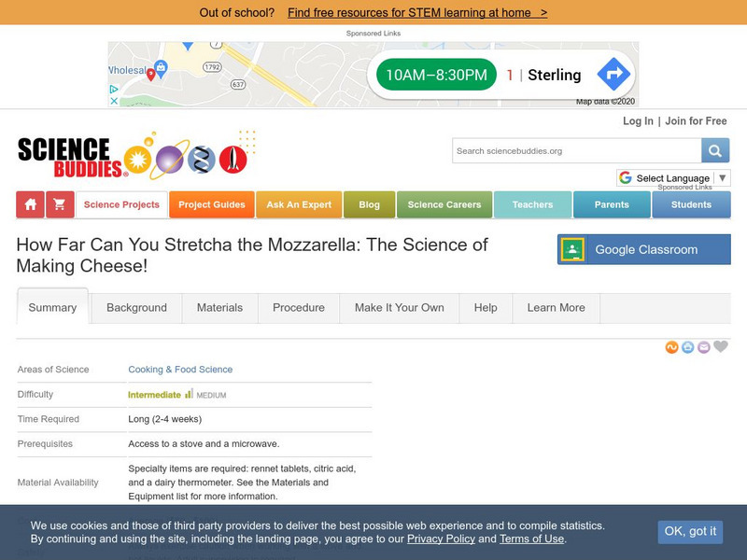Open the Select Language dropdown
Viewport: 747px width, 560px height.
(672, 177)
